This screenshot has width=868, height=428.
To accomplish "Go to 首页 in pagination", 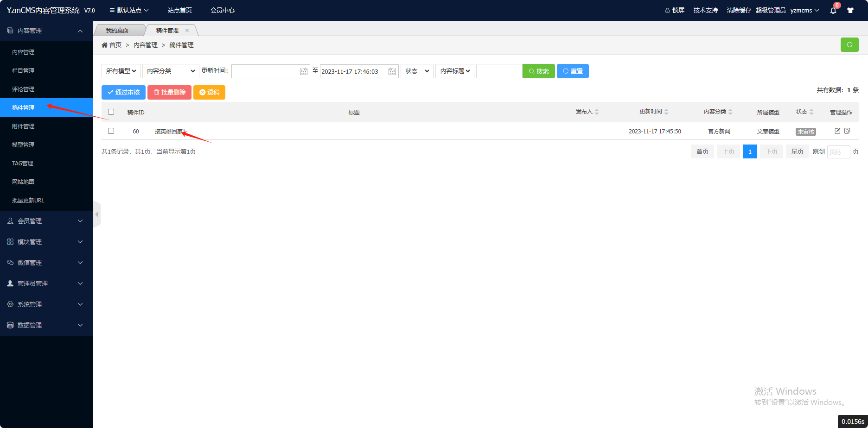I will pos(702,151).
